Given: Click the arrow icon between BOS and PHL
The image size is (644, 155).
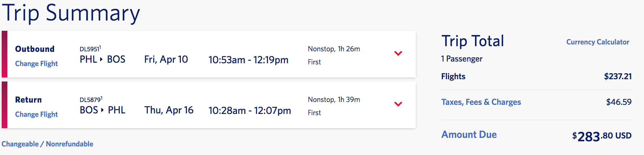Looking at the screenshot, I should coord(102,110).
